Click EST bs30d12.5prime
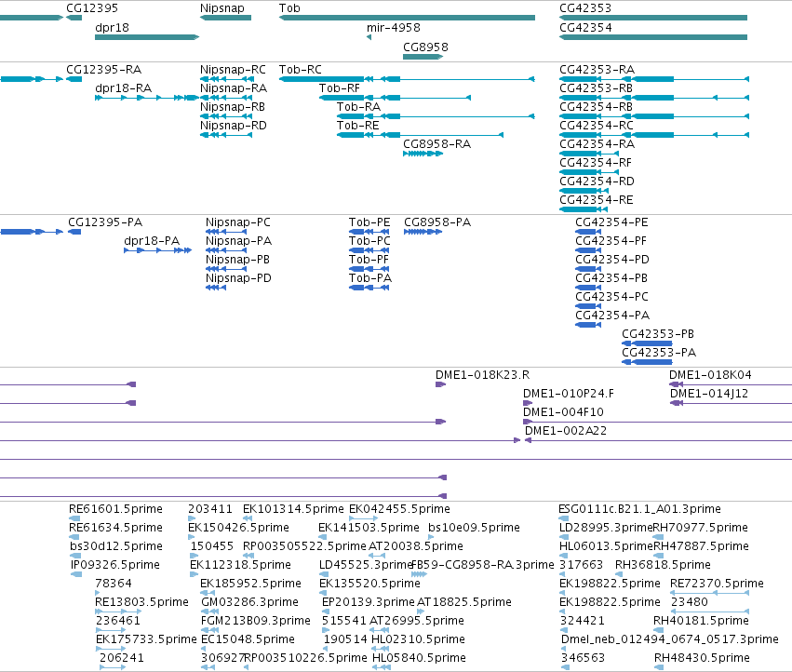This screenshot has height=672, width=792. point(116,546)
